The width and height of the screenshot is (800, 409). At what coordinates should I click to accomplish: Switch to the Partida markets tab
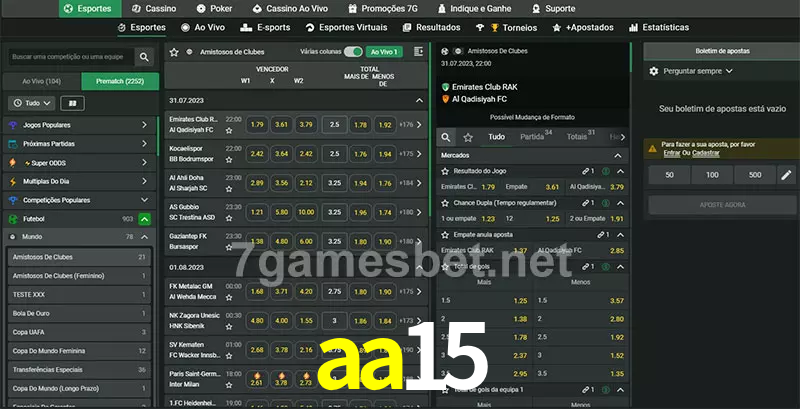point(536,137)
